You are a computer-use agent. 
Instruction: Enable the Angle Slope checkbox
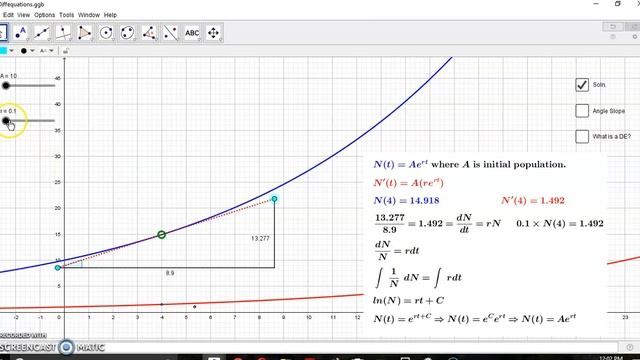pos(582,111)
